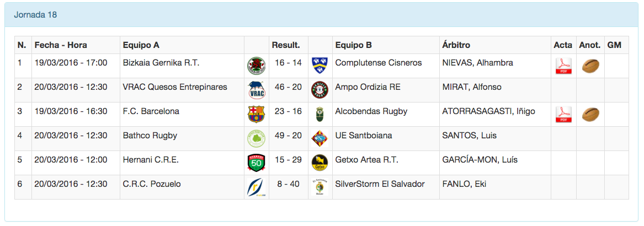The width and height of the screenshot is (644, 226).
Task: Click the Hernani C.R.E. 50 badge
Action: click(x=256, y=163)
